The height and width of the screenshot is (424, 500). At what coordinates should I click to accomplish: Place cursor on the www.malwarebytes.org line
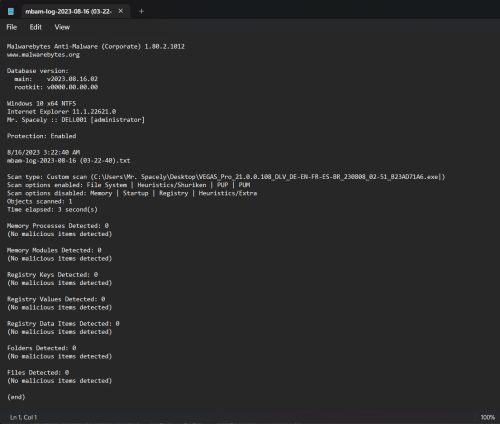pyautogui.click(x=43, y=55)
